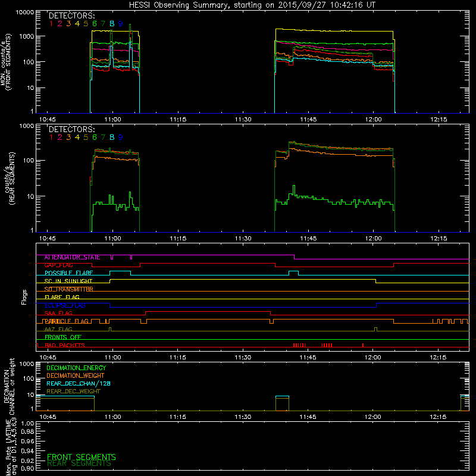
Task: Select the BAD_PACKETS flag label
Action: coord(65,345)
